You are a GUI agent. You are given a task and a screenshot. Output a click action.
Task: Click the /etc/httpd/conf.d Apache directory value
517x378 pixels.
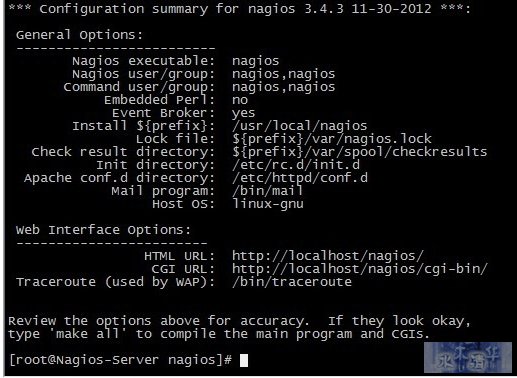tap(300, 178)
